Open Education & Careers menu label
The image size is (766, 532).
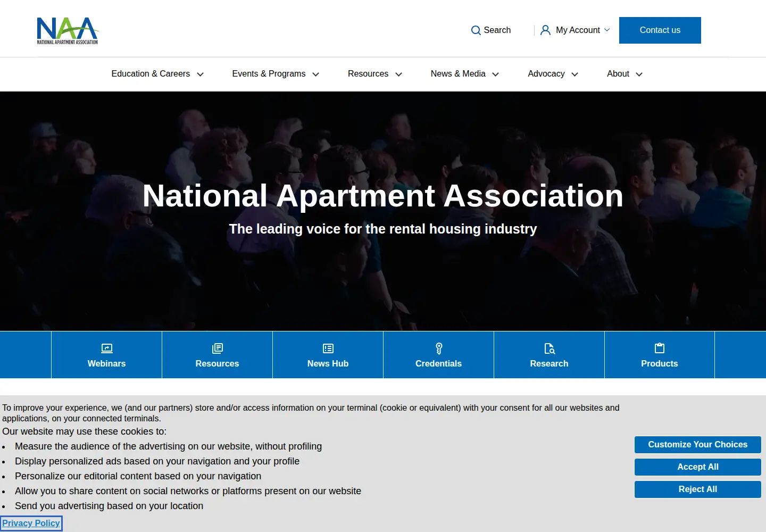[x=151, y=74]
